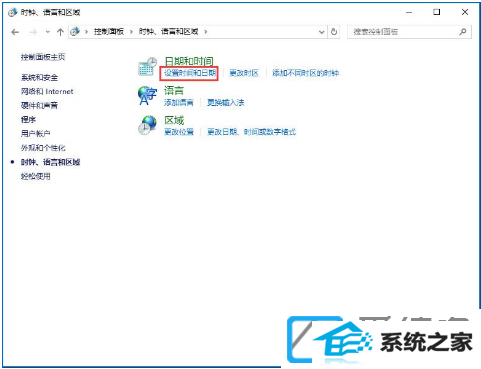Click the window title control panel icon
This screenshot has height=369, width=481.
[12, 12]
